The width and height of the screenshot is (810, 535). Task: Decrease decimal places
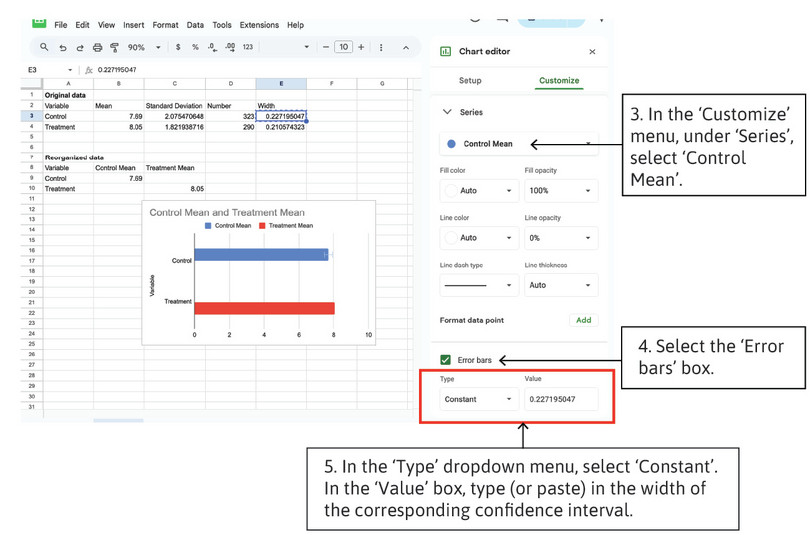[x=212, y=47]
